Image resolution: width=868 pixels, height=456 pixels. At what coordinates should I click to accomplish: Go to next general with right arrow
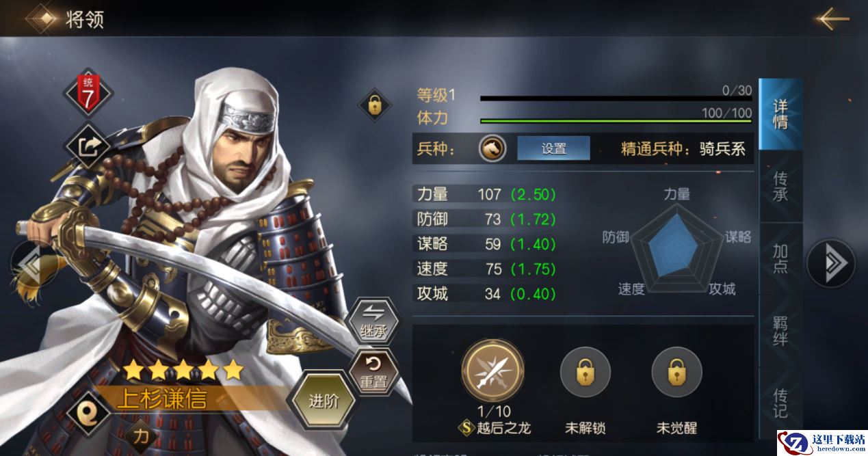click(831, 263)
